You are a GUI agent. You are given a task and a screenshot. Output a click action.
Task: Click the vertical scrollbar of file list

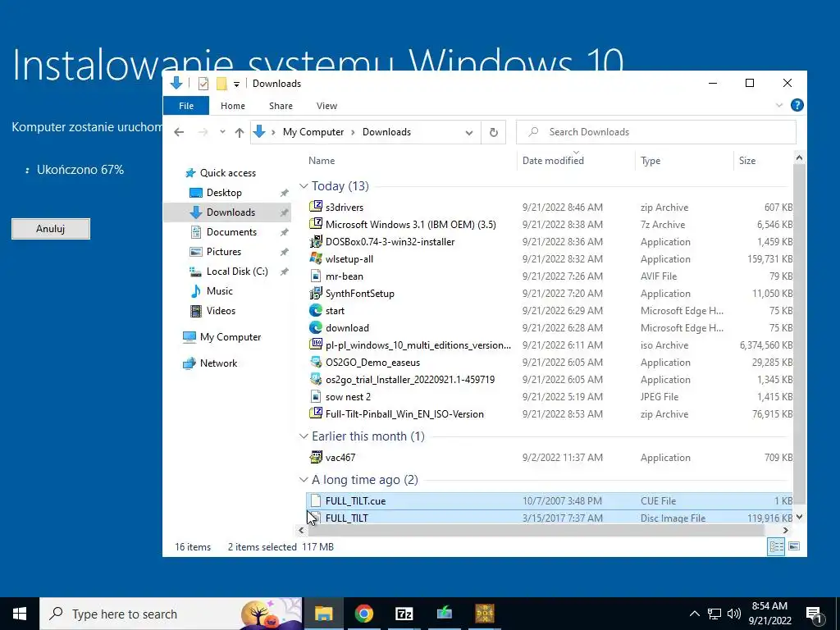799,333
